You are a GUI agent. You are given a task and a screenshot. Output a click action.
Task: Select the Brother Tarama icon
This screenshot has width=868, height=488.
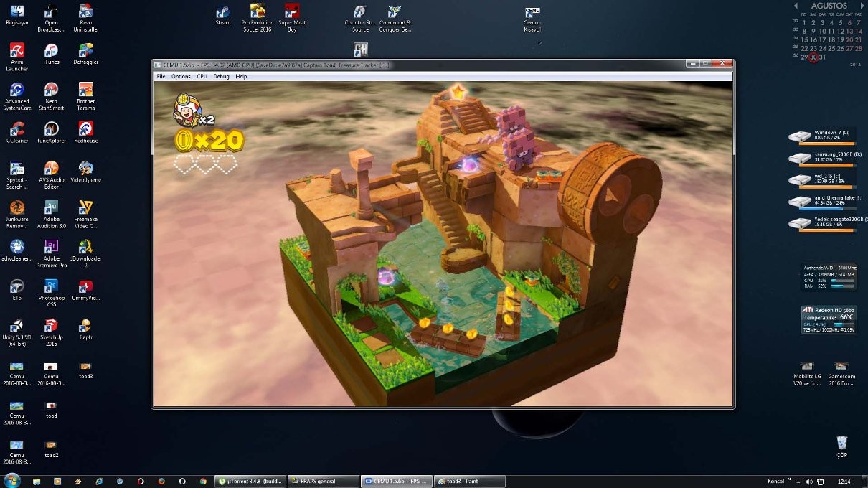point(85,96)
